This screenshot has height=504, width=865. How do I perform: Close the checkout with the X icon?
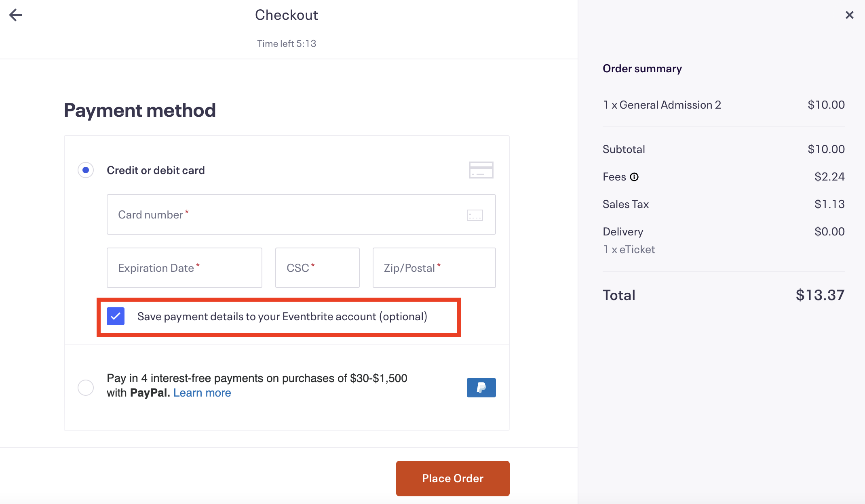click(x=849, y=15)
